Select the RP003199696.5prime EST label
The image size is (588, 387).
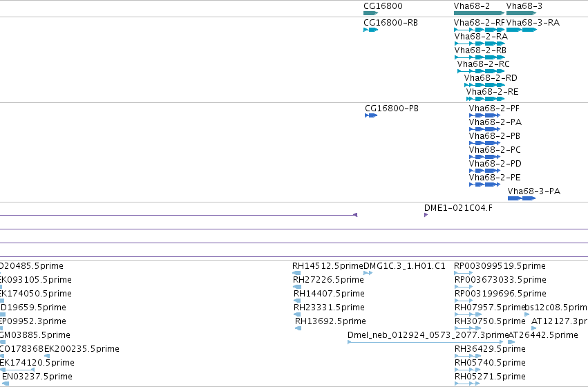tap(500, 294)
